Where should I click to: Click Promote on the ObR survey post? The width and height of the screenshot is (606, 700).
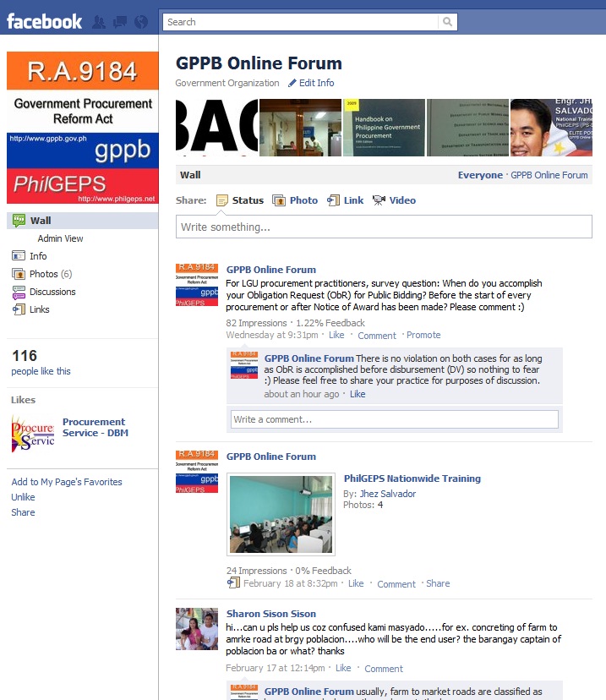coord(423,335)
